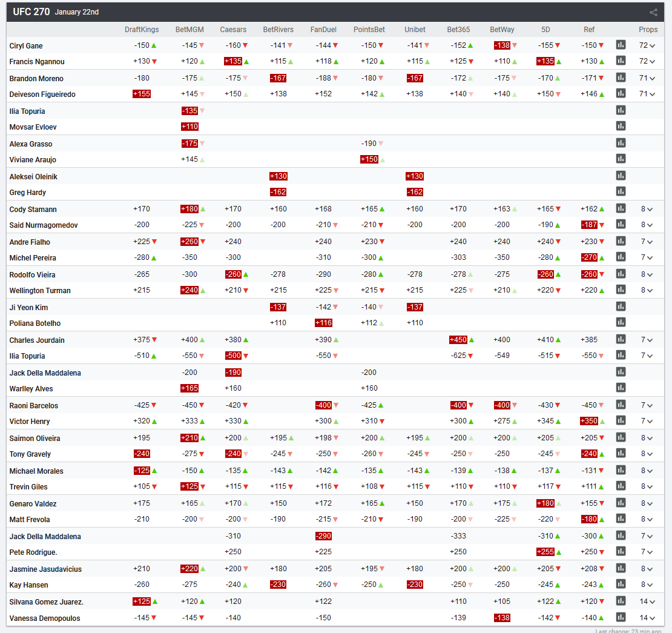This screenshot has height=633, width=672.
Task: Click the BetMGM column header
Action: (x=189, y=30)
